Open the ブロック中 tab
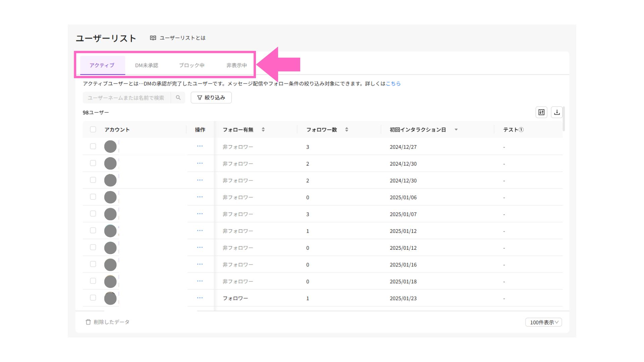 point(192,65)
